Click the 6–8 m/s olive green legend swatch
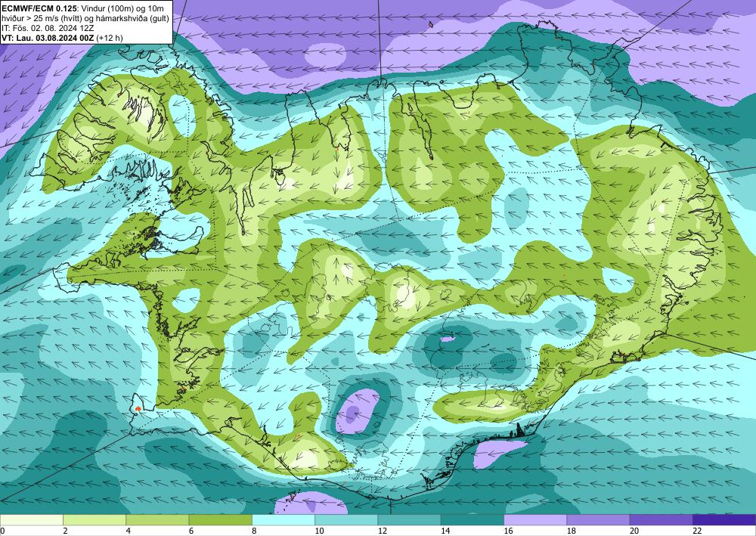 click(x=220, y=520)
